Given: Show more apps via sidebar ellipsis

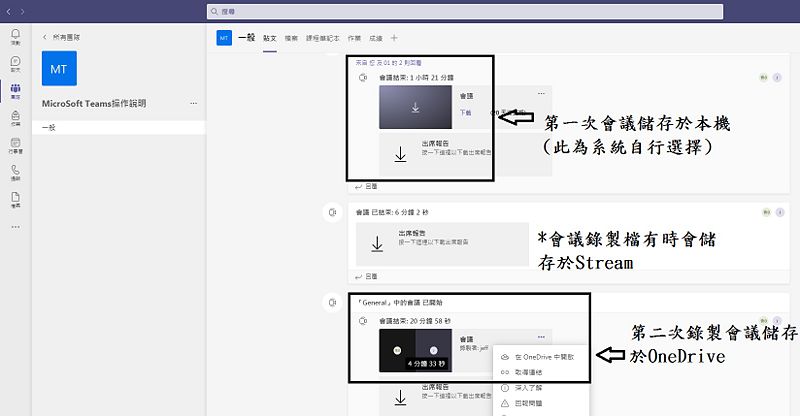Looking at the screenshot, I should (x=16, y=227).
